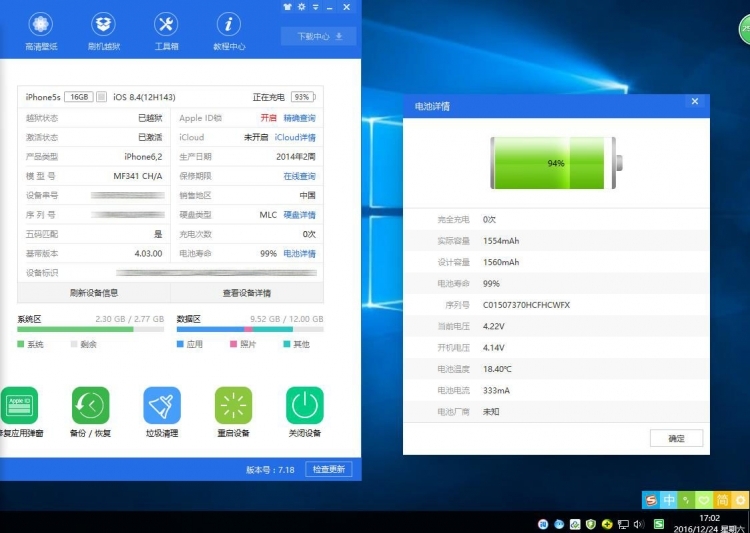Image resolution: width=750 pixels, height=533 pixels.
Task: Open the 工具箱 toolbox section
Action: point(166,31)
